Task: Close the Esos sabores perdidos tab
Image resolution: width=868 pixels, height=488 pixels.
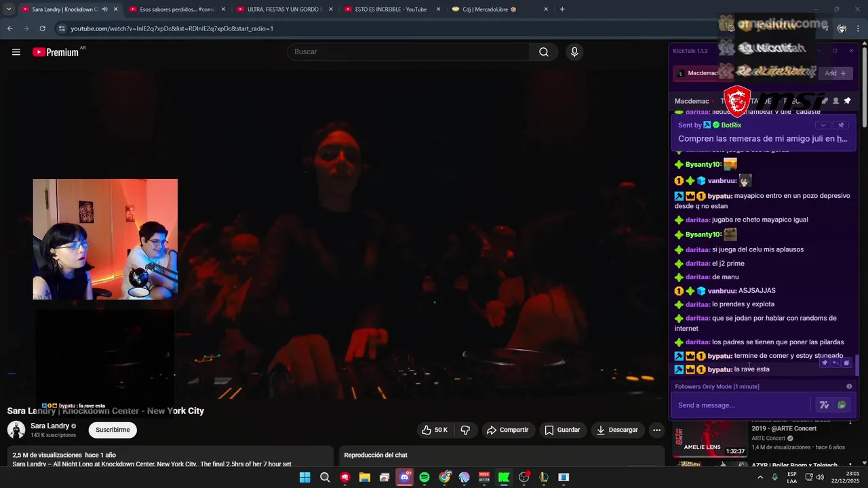Action: [223, 9]
